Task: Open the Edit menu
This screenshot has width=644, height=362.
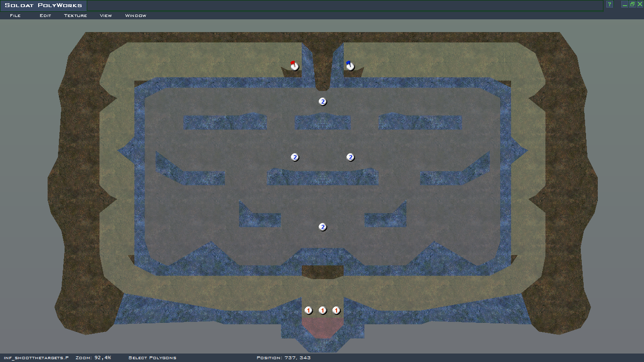Action: coord(45,16)
